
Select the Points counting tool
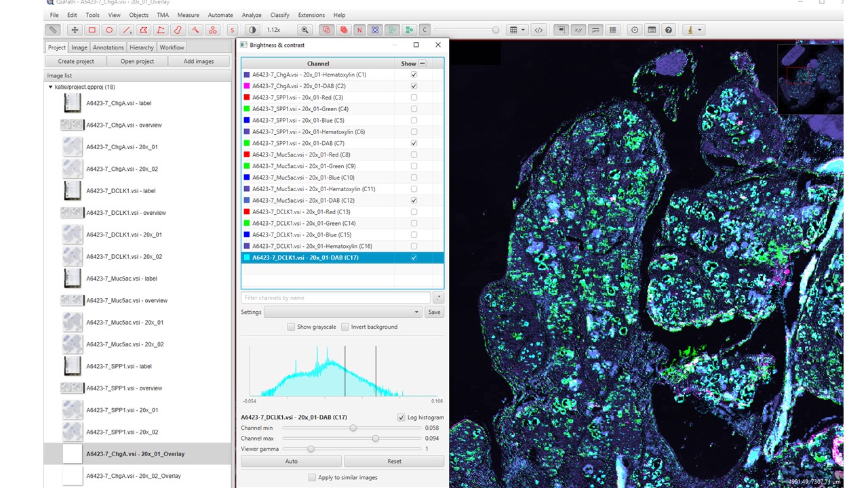pyautogui.click(x=212, y=30)
